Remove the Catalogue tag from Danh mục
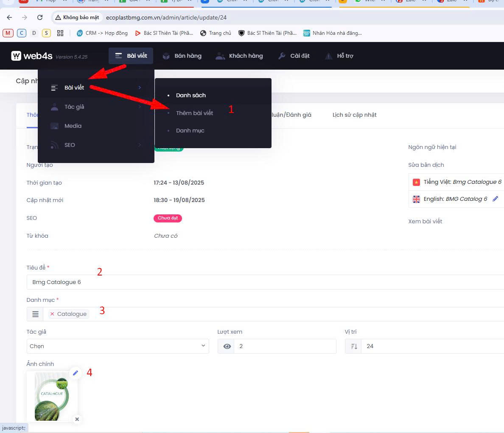 tap(52, 314)
